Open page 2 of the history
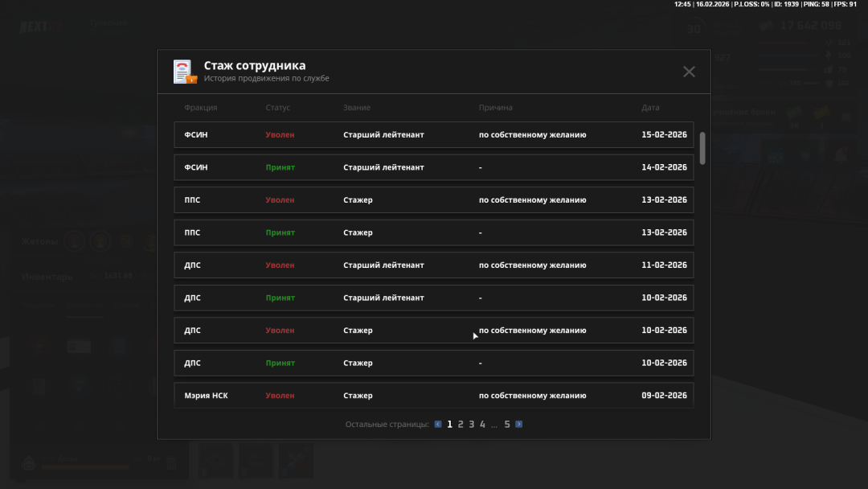The width and height of the screenshot is (868, 489). tap(461, 424)
